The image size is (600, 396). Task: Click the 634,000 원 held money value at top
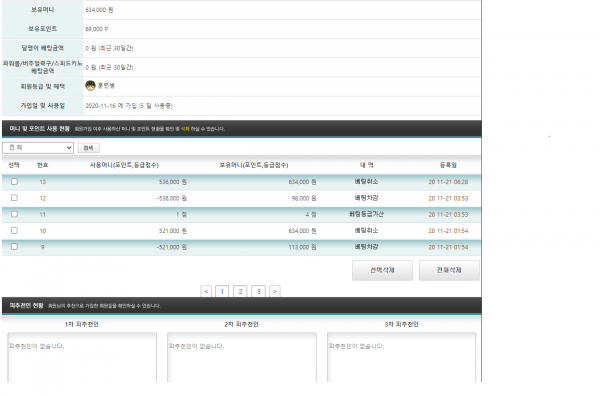tap(99, 10)
